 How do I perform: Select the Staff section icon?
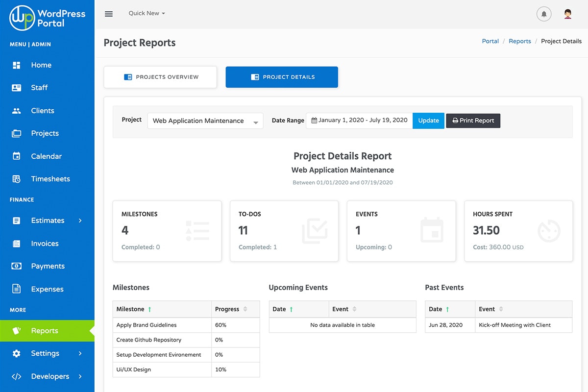(17, 87)
